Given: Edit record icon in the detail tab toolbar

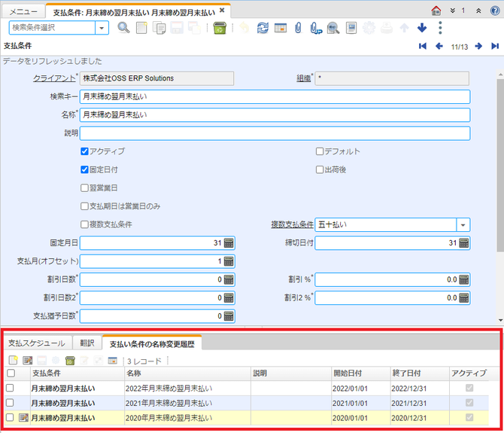Looking at the screenshot, I should (x=28, y=361).
